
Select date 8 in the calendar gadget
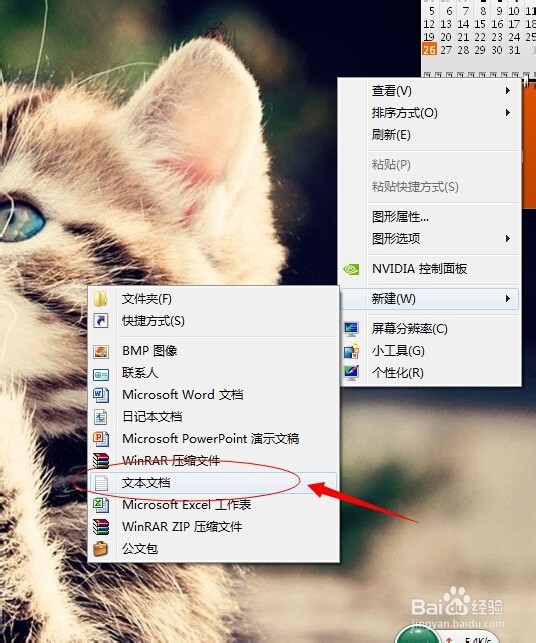point(483,11)
